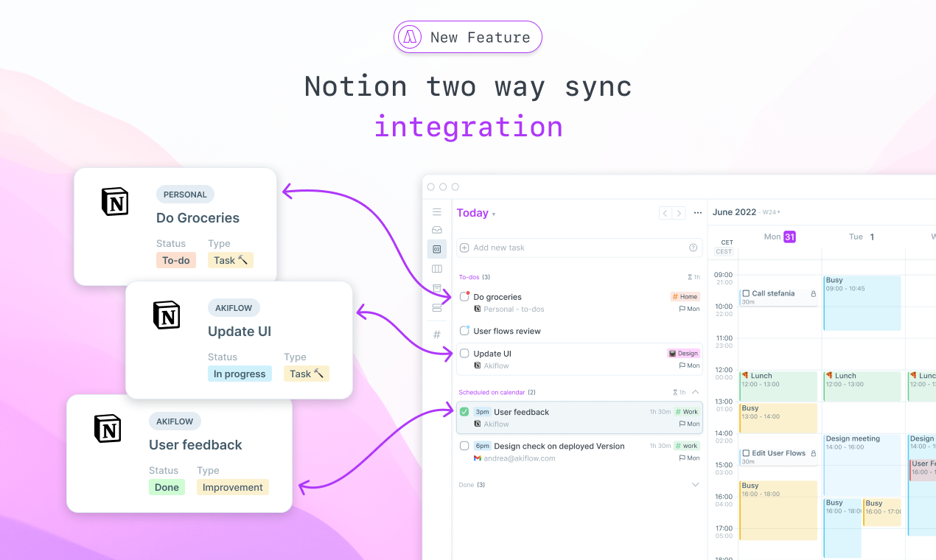Image resolution: width=936 pixels, height=560 pixels.
Task: Open the W24 week dropdown
Action: point(771,212)
